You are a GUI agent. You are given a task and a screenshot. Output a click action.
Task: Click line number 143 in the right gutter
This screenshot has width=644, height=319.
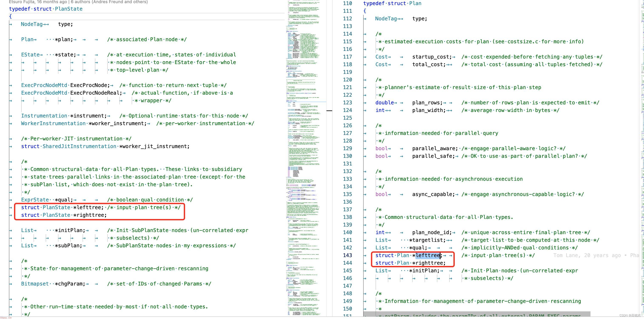(347, 255)
